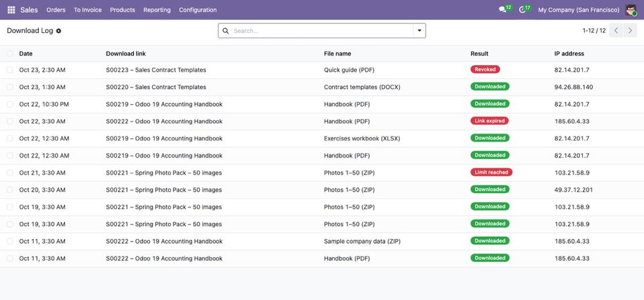This screenshot has width=644, height=300.
Task: Click S00222 download link in Link expired row
Action: click(164, 121)
